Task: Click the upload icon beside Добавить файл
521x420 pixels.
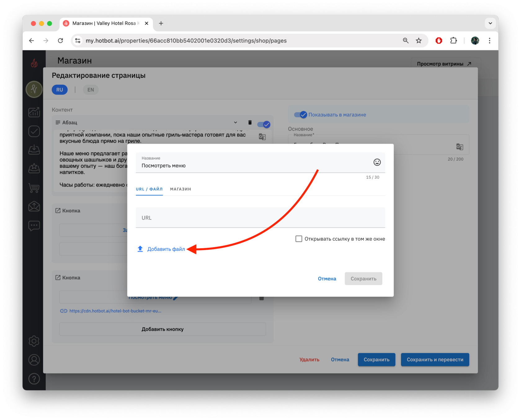Action: (x=140, y=249)
